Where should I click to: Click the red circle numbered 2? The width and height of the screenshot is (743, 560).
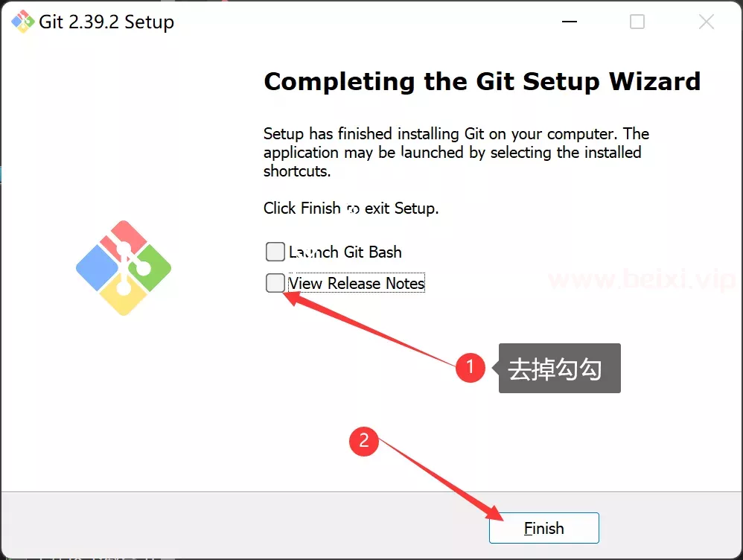click(x=363, y=442)
